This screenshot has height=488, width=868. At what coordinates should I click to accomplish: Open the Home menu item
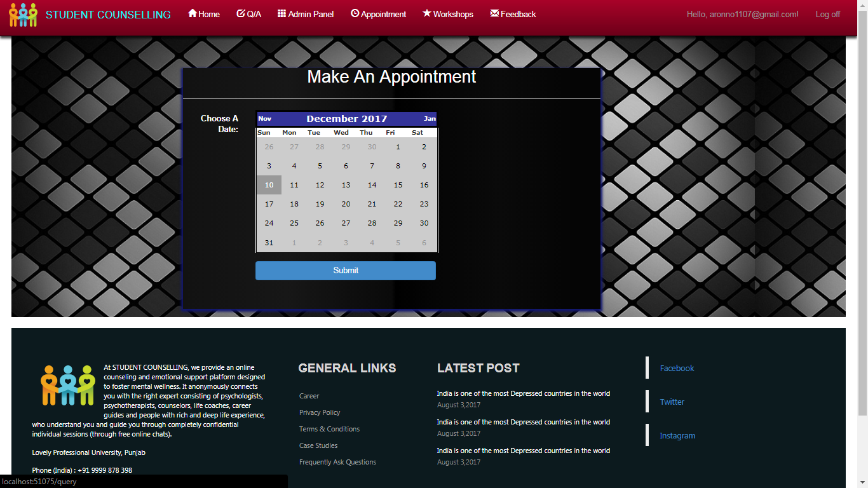[x=204, y=14]
